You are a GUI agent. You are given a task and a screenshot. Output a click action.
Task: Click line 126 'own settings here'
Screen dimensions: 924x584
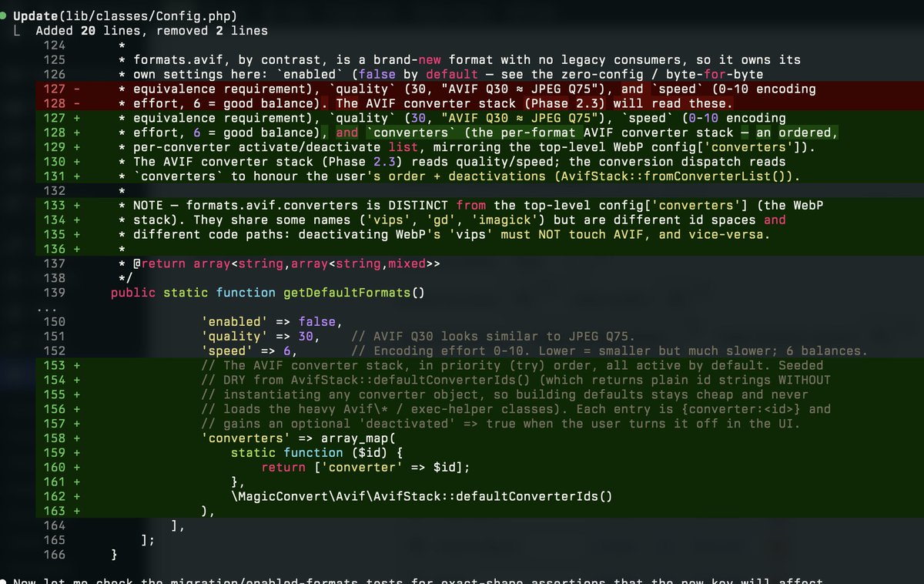(x=441, y=74)
